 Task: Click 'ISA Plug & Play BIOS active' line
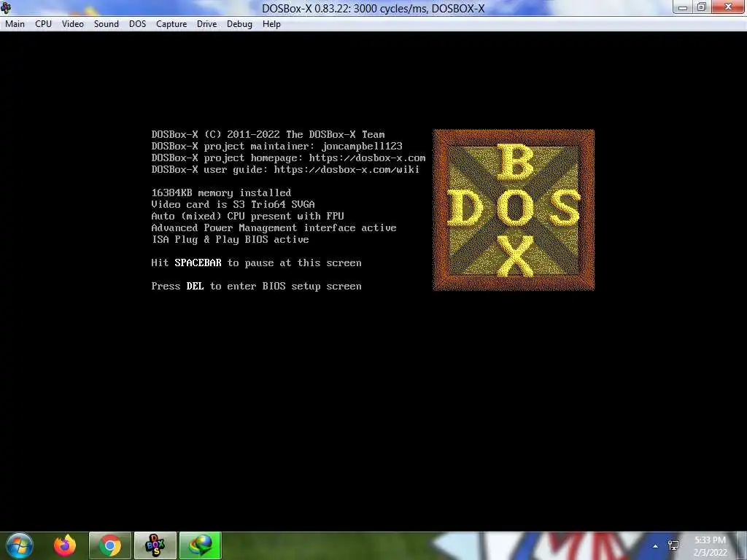point(230,239)
